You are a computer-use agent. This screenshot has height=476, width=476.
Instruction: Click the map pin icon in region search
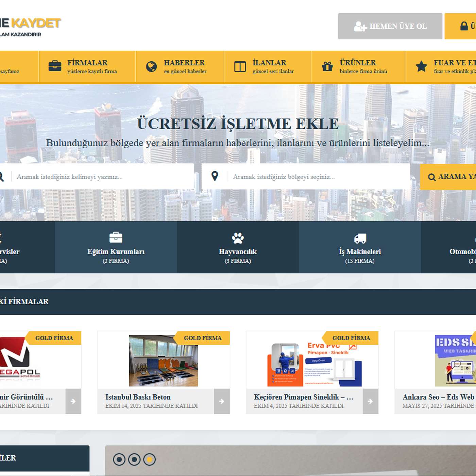(x=215, y=176)
